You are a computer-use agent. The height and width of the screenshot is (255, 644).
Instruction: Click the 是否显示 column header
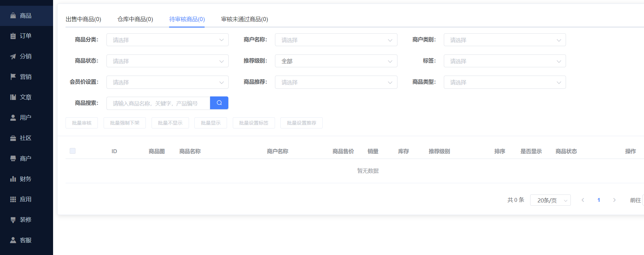[531, 151]
